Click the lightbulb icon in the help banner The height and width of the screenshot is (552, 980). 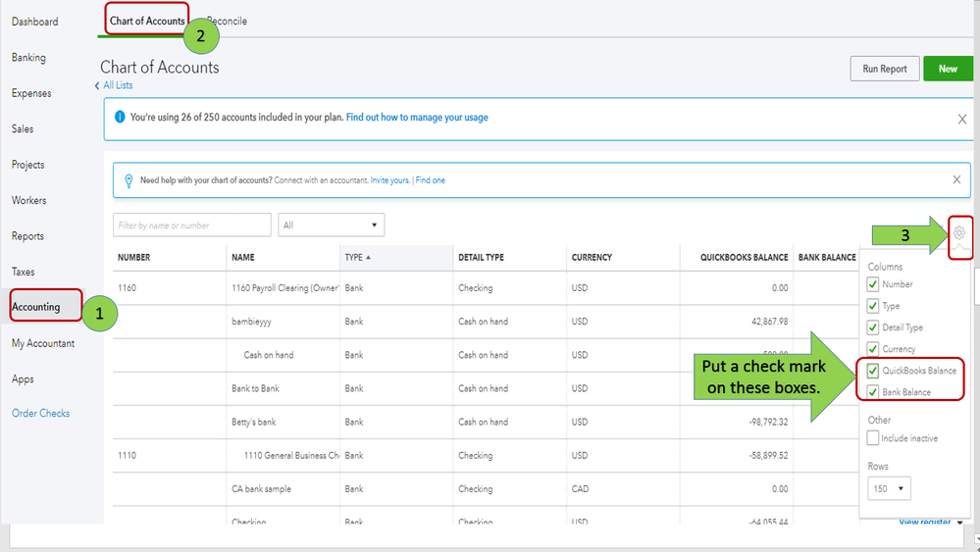pos(129,180)
